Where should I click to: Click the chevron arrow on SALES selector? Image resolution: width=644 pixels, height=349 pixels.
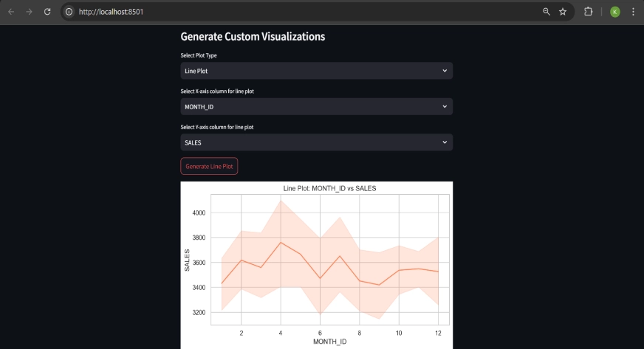[445, 142]
